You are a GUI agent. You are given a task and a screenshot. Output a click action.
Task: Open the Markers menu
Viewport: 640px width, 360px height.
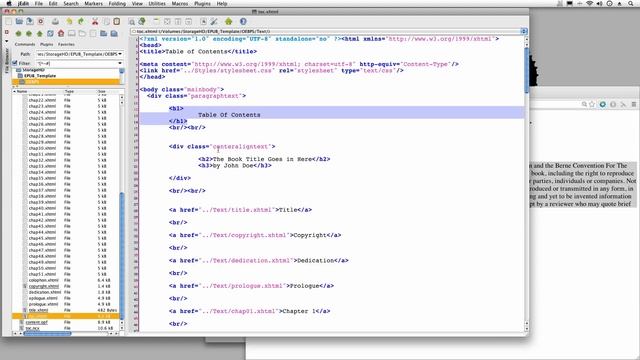coord(93,3)
